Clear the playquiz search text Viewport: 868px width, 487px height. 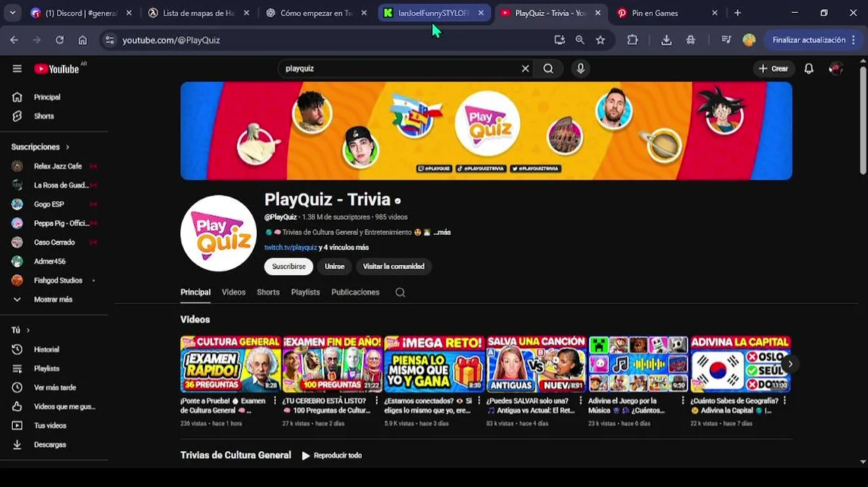point(525,68)
